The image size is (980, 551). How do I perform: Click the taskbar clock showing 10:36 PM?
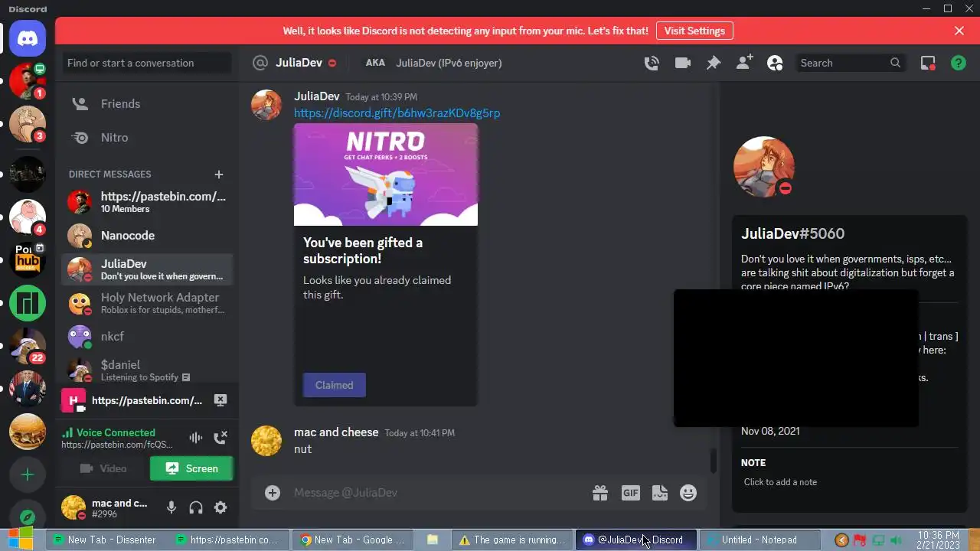pyautogui.click(x=938, y=540)
